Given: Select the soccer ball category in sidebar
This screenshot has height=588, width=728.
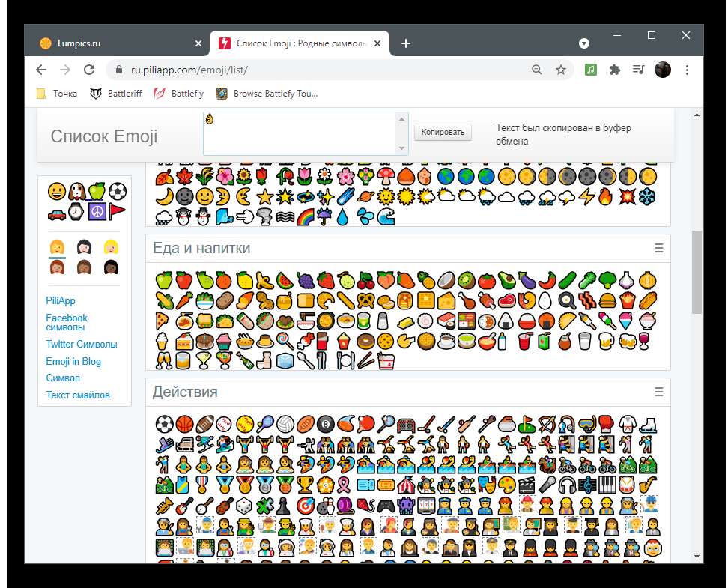Looking at the screenshot, I should [118, 191].
